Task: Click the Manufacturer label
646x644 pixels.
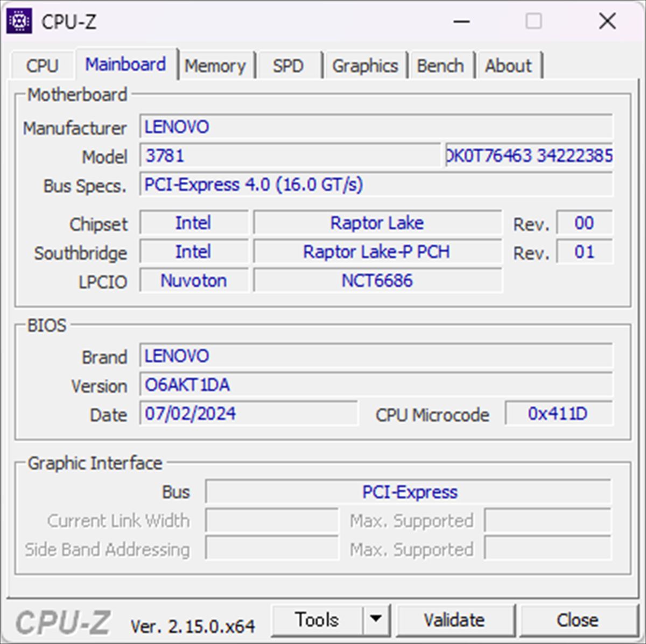Action: coord(75,128)
